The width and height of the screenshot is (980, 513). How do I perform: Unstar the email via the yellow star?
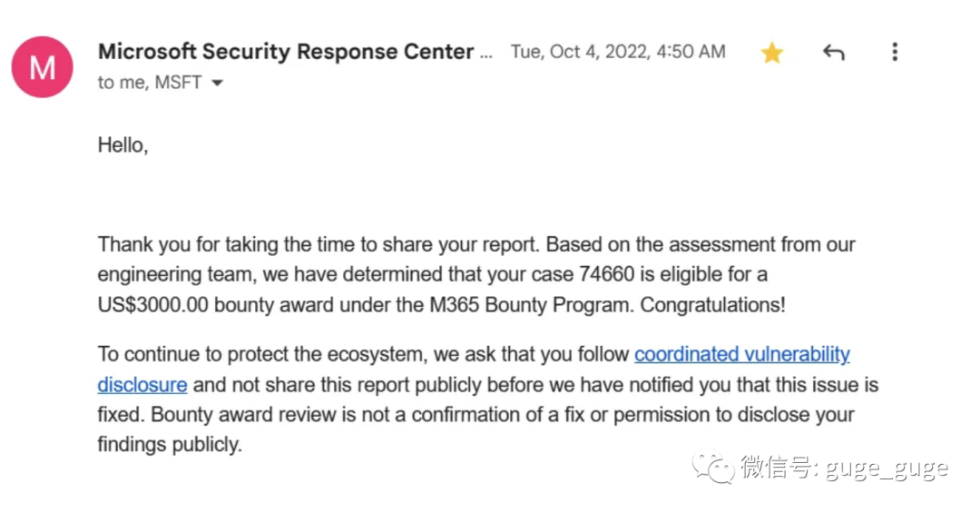(x=772, y=53)
